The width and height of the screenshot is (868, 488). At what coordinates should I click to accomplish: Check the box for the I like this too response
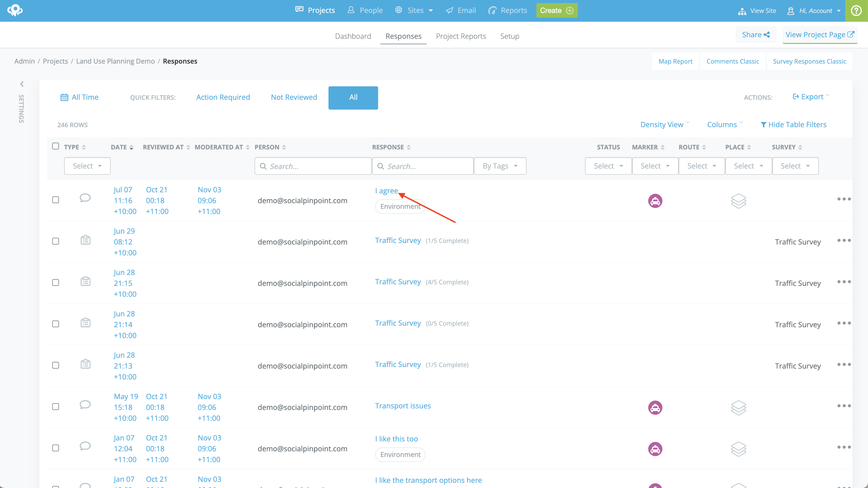coord(56,448)
